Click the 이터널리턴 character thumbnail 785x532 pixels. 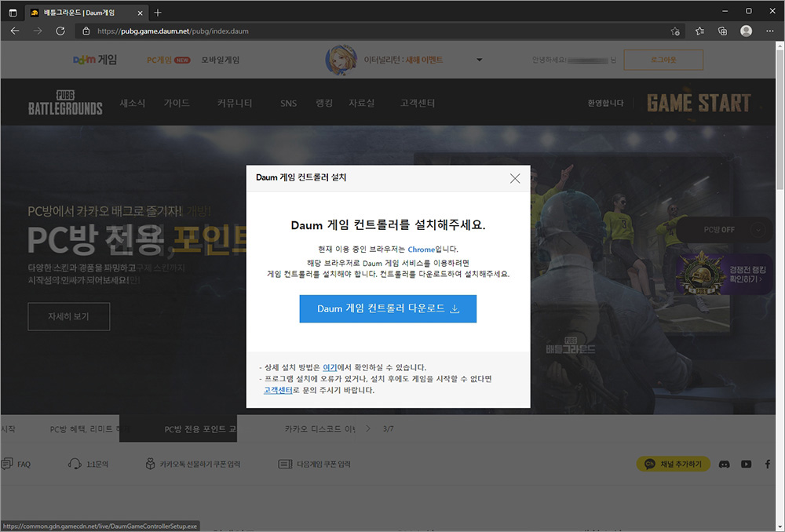tap(341, 60)
